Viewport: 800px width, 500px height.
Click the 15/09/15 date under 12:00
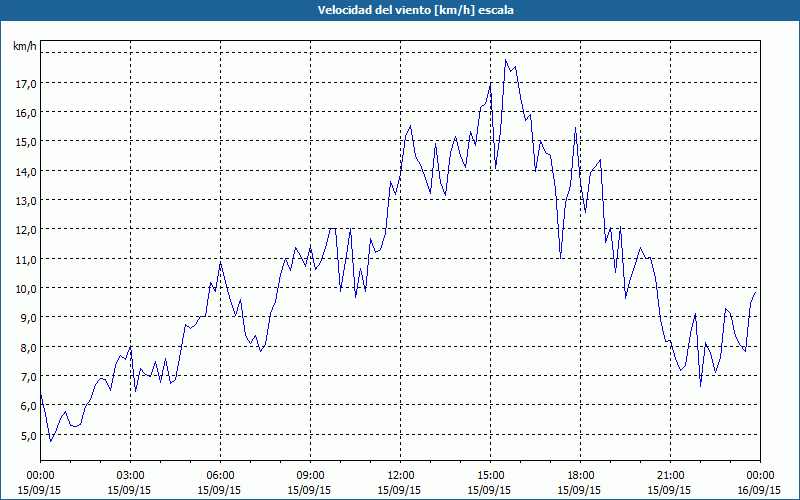pyautogui.click(x=399, y=490)
